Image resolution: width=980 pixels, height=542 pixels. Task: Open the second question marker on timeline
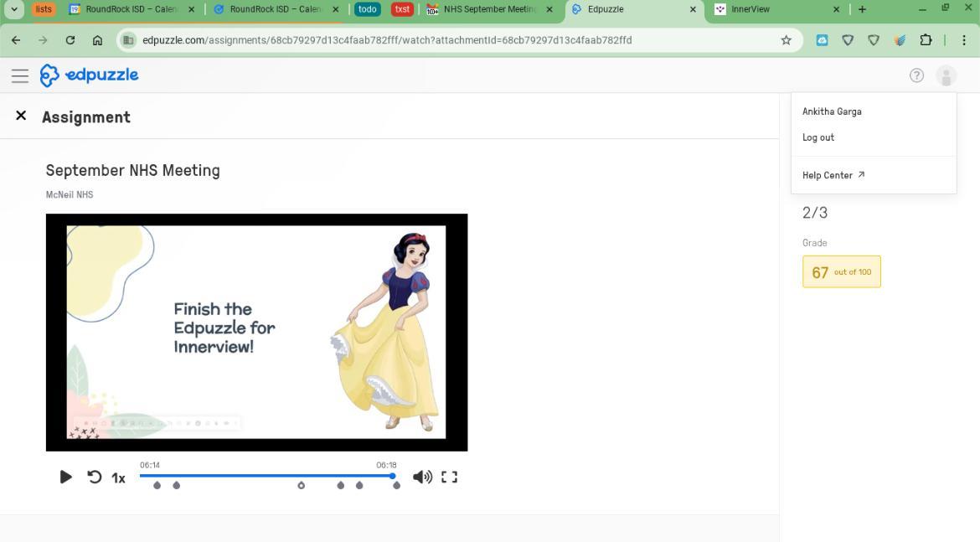(x=176, y=486)
